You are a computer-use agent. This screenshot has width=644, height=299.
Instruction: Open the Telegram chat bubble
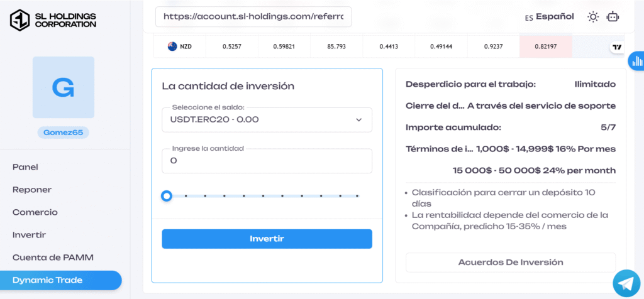[626, 284]
